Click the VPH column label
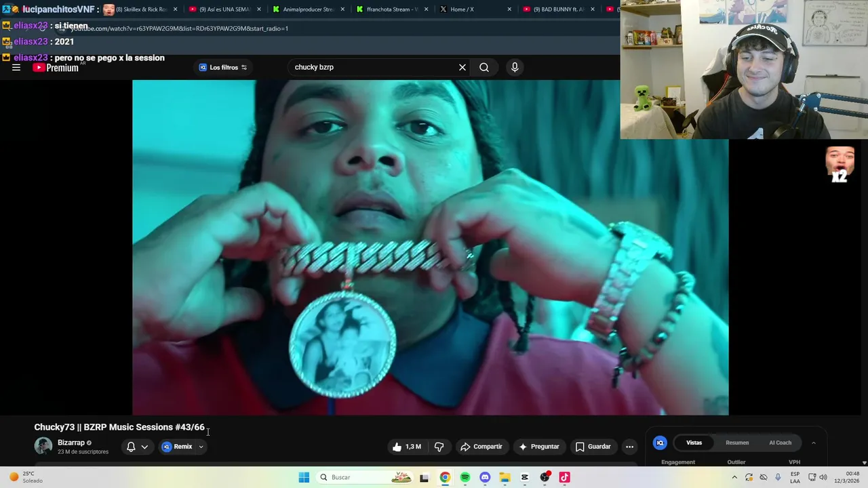Viewport: 868px width, 488px height. point(795,462)
